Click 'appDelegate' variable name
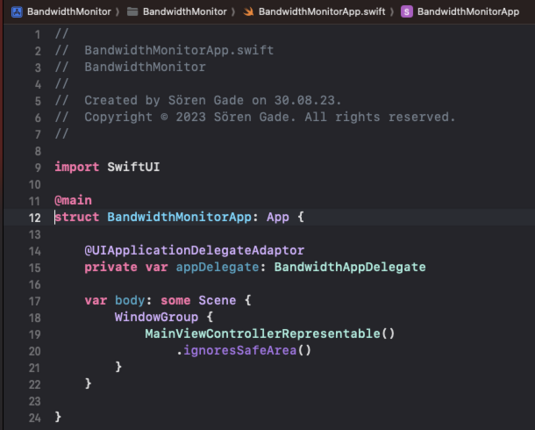The image size is (535, 430). tap(217, 267)
